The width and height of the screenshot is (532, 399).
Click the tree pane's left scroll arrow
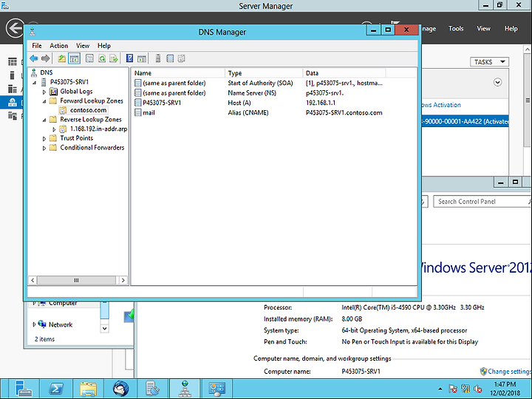pyautogui.click(x=33, y=280)
